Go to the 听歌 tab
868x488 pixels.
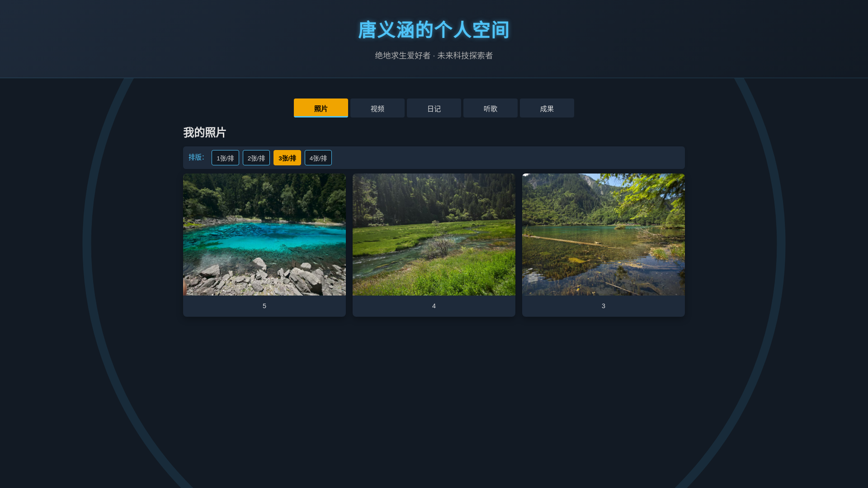coord(491,108)
